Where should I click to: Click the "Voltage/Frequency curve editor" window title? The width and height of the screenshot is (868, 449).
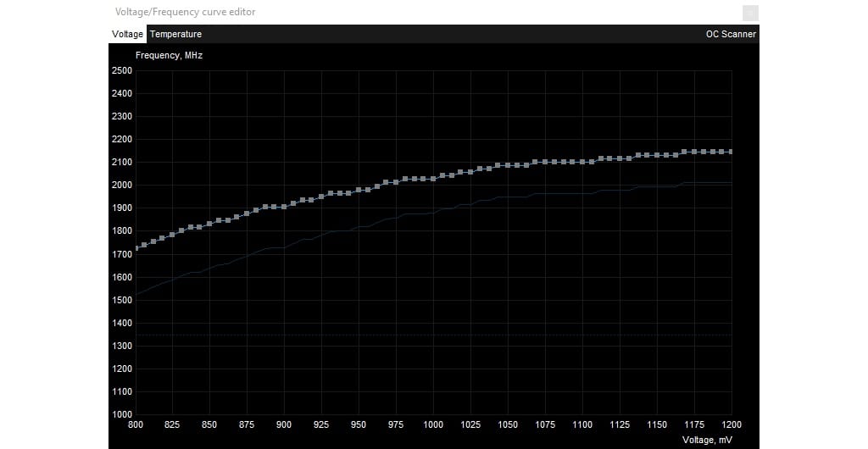point(185,12)
